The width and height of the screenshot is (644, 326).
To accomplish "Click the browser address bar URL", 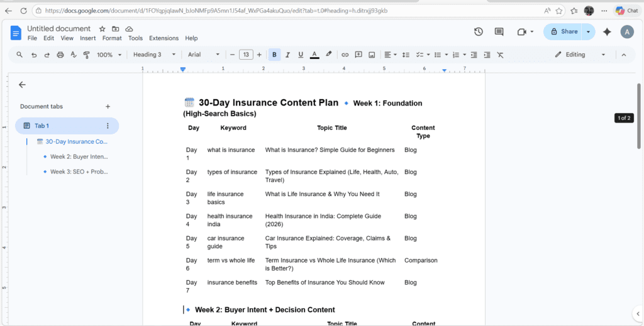I will point(216,11).
